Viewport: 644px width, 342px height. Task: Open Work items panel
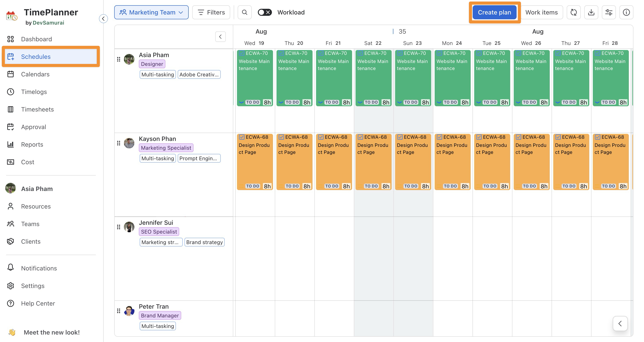coord(541,12)
